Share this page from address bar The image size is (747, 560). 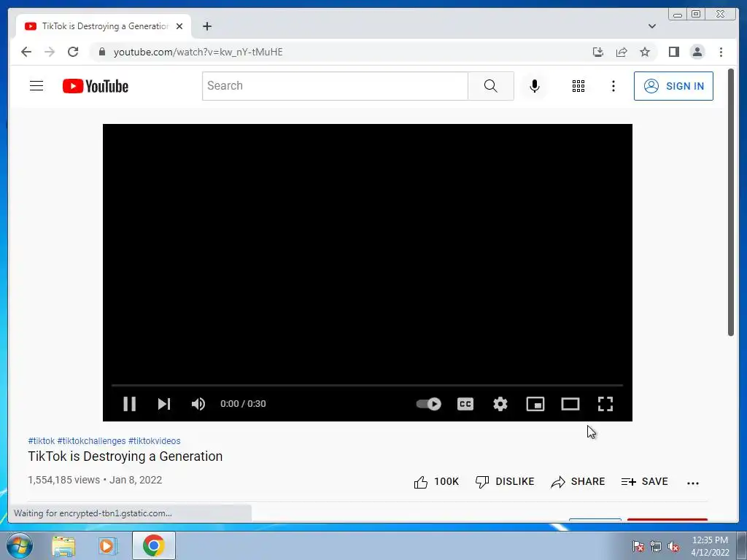coord(622,52)
